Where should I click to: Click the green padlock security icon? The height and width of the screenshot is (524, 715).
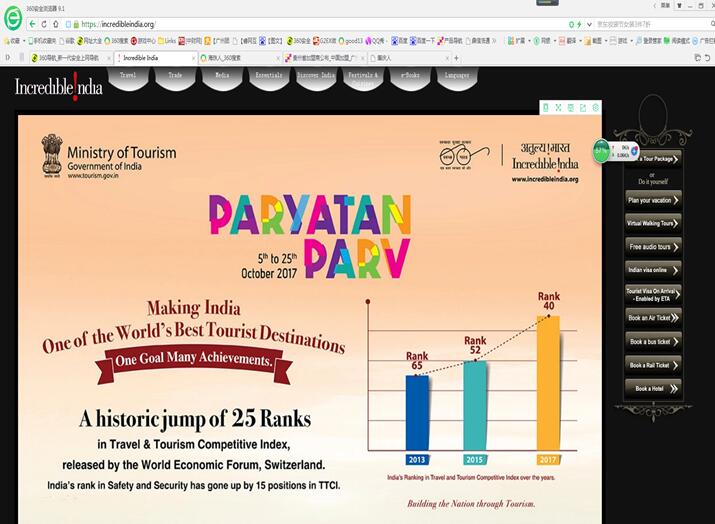pos(76,24)
